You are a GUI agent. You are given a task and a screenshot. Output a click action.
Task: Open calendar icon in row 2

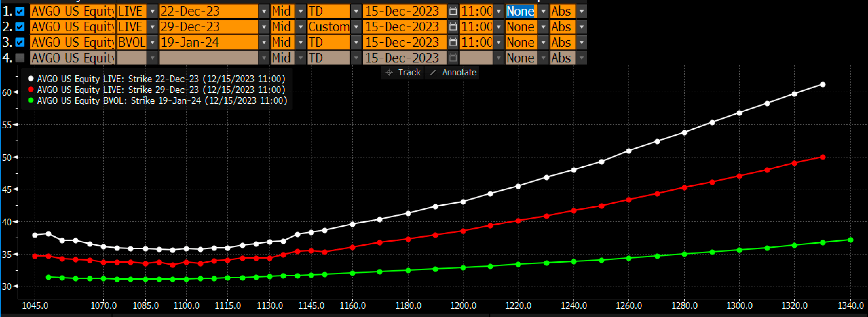(x=453, y=27)
